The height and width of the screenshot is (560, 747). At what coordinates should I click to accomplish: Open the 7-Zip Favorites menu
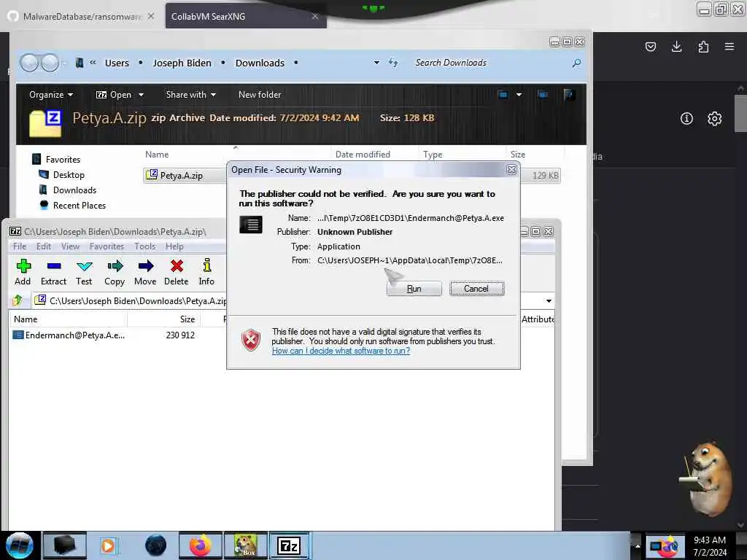pyautogui.click(x=107, y=246)
